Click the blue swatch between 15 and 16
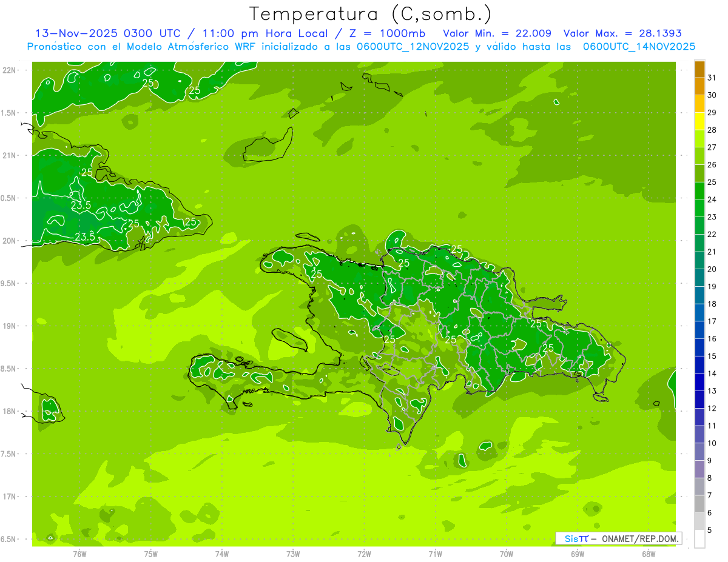The height and width of the screenshot is (562, 728). [699, 348]
